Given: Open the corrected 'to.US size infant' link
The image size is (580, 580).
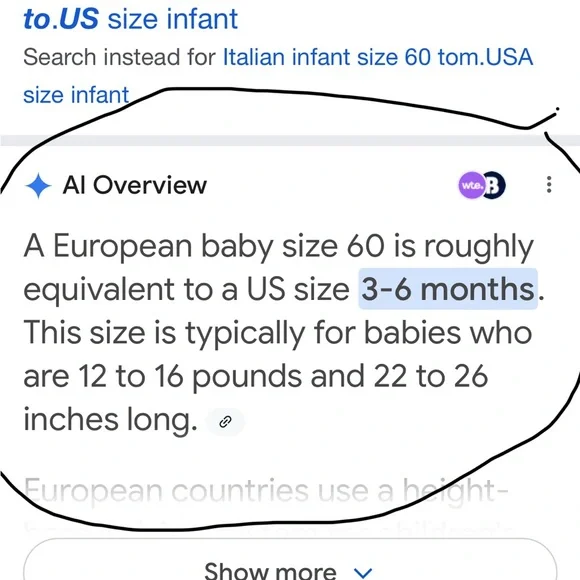Looking at the screenshot, I should pyautogui.click(x=131, y=18).
